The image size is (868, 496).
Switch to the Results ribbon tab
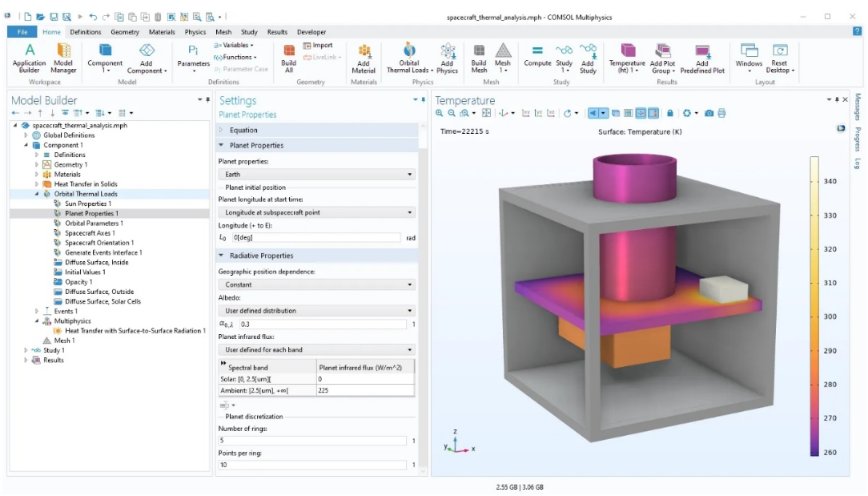(277, 31)
